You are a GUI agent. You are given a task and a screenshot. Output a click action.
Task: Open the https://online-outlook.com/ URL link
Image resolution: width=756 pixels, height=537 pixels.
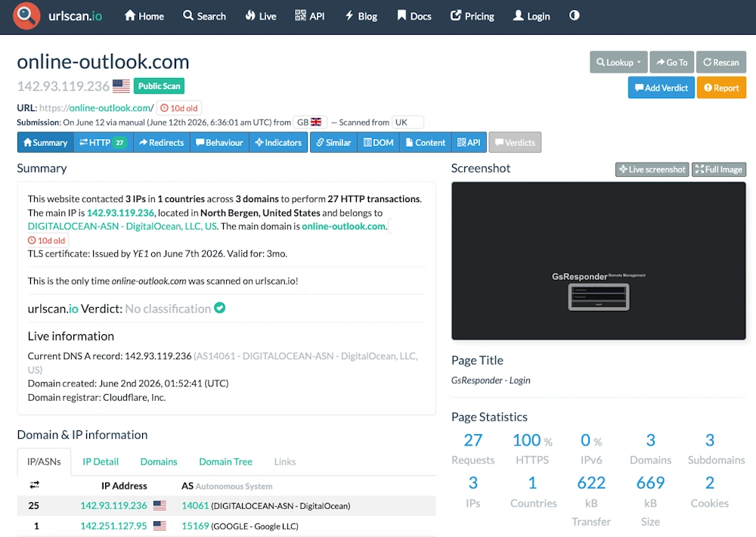pyautogui.click(x=97, y=108)
